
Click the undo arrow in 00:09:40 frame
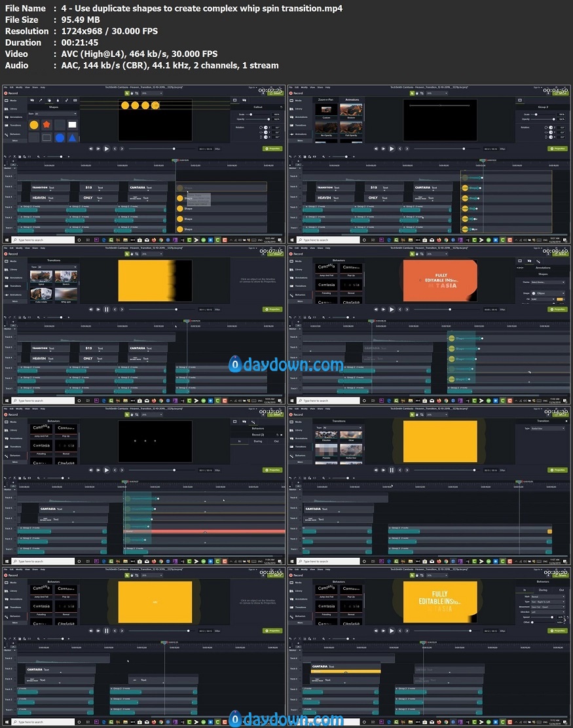click(x=291, y=318)
